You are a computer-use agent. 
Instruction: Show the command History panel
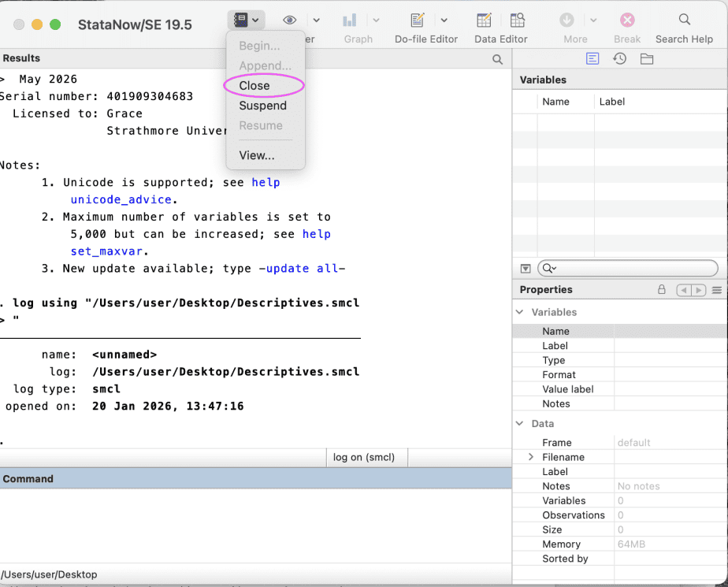[620, 59]
